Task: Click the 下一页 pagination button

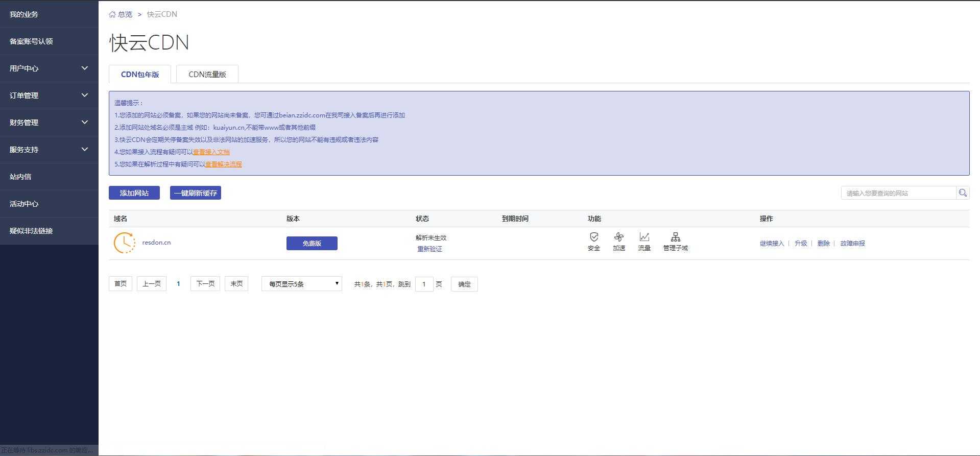Action: pyautogui.click(x=205, y=284)
